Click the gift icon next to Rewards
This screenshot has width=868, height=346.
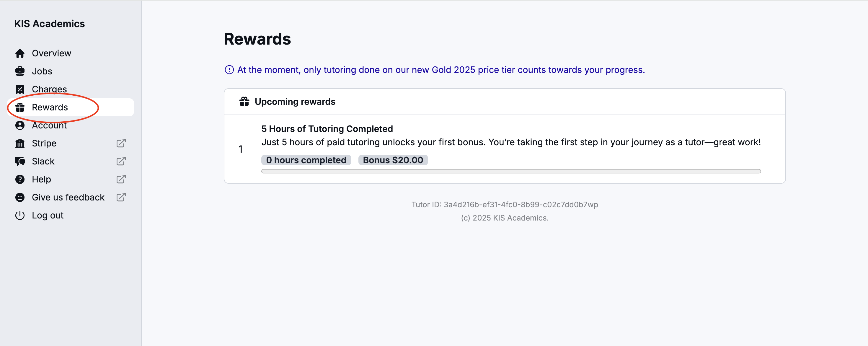(20, 107)
